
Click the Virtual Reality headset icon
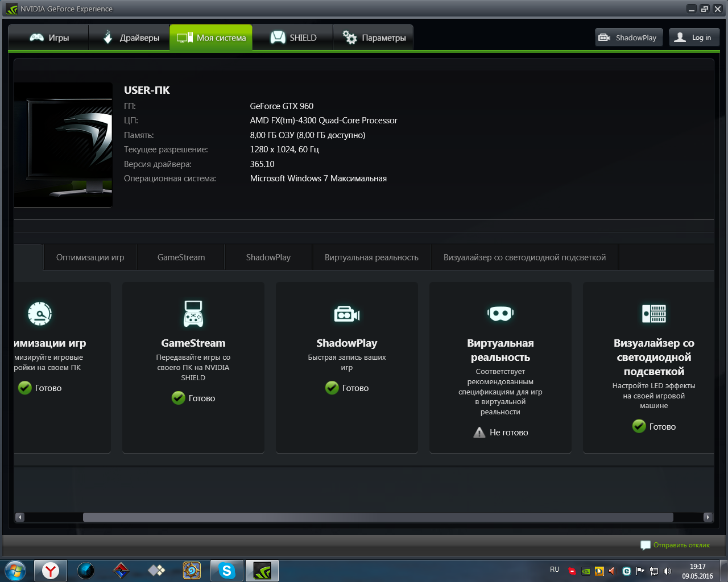click(500, 313)
